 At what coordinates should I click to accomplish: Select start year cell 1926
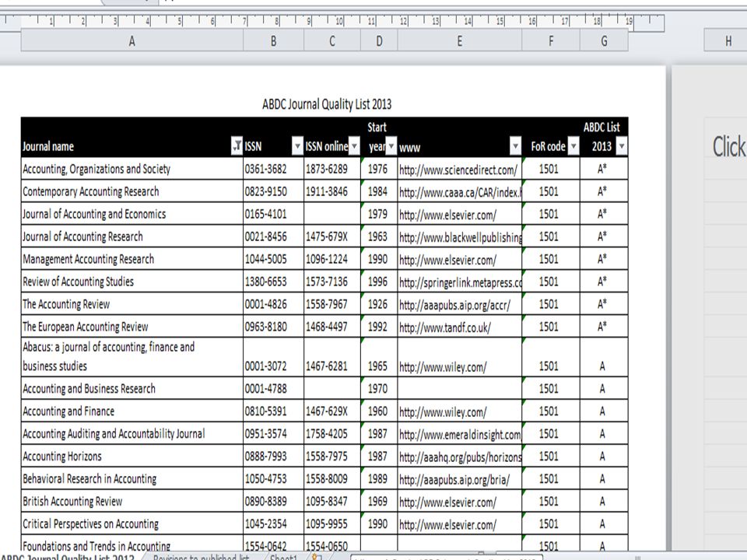pos(379,304)
